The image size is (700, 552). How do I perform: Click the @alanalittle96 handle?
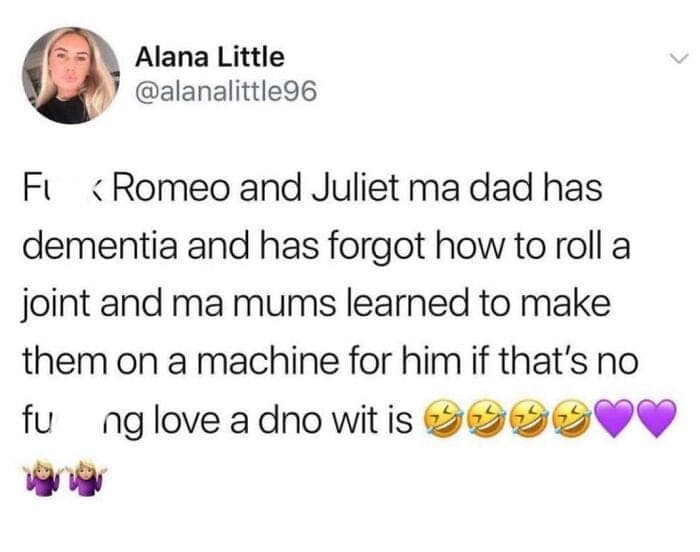click(226, 91)
